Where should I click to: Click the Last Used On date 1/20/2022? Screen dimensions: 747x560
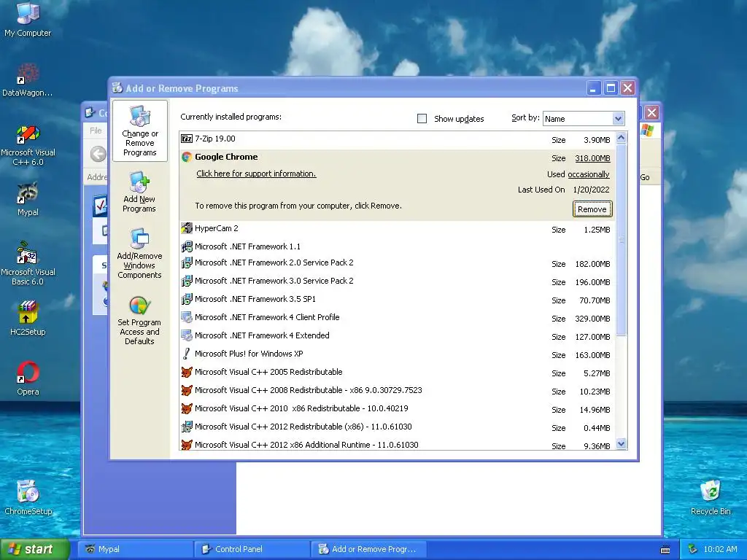[591, 190]
